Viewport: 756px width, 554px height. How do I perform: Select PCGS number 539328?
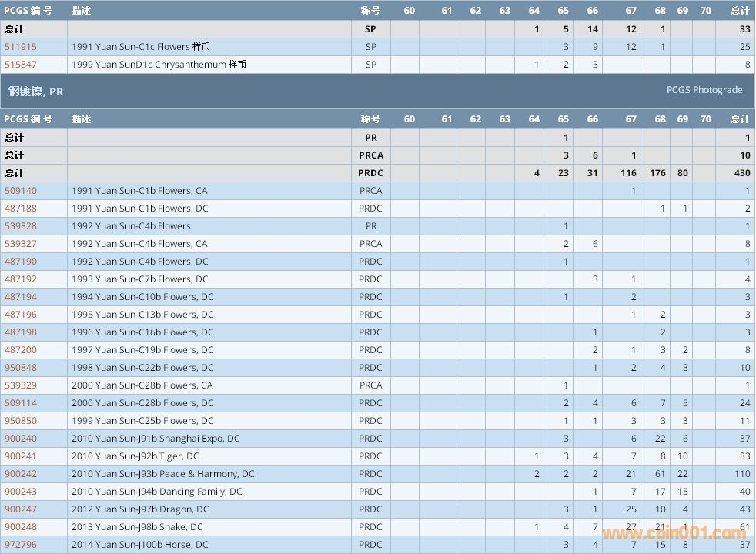pyautogui.click(x=21, y=226)
